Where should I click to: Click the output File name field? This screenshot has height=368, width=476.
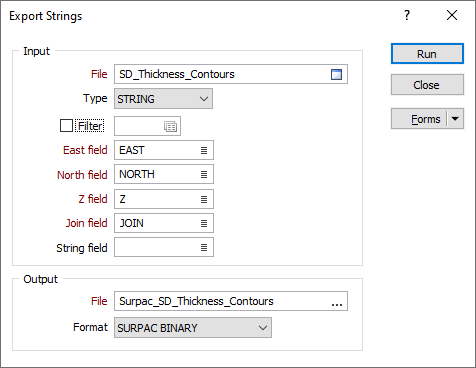[222, 301]
